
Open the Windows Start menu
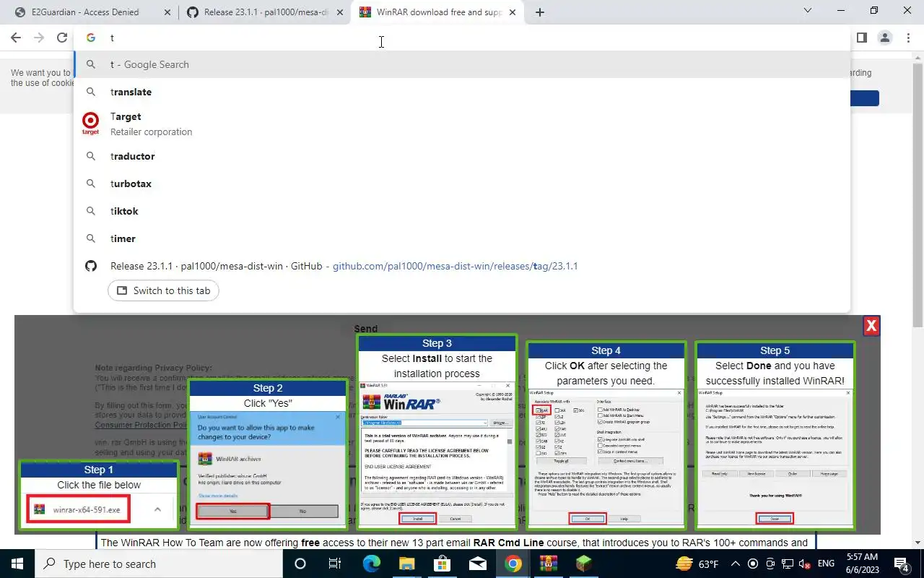point(17,564)
